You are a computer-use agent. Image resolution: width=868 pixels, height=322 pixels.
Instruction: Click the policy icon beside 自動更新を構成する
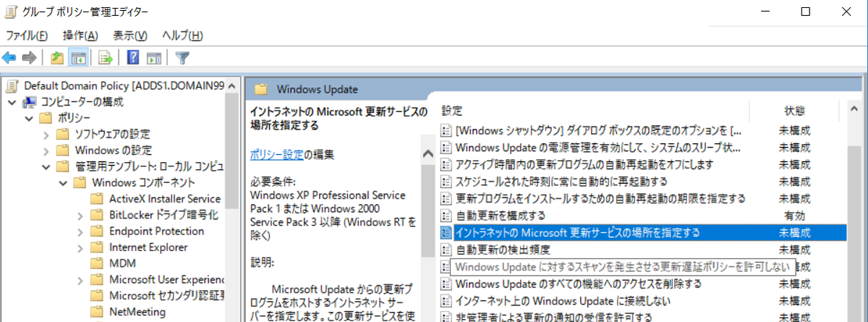(x=446, y=216)
